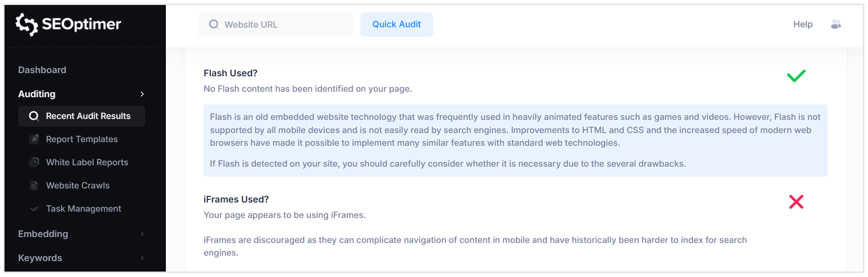Click the Report Templates page icon
Image resolution: width=868 pixels, height=277 pixels.
point(35,139)
